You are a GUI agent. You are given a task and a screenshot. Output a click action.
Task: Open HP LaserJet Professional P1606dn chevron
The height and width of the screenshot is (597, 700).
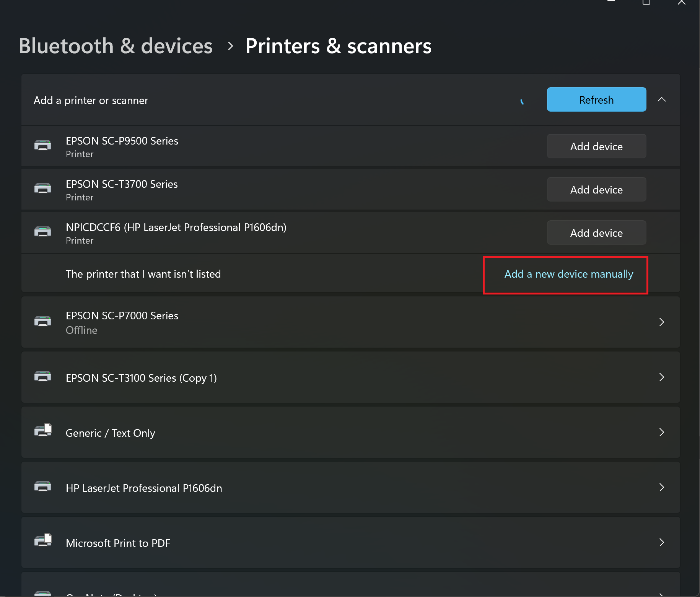pyautogui.click(x=662, y=487)
